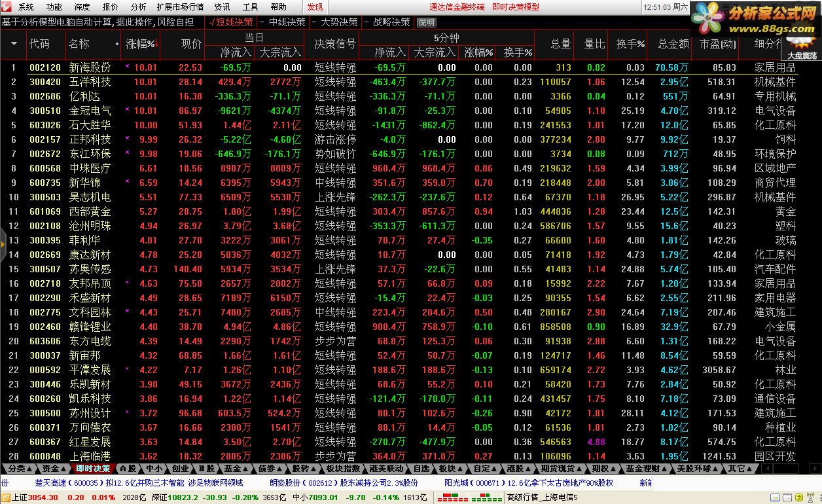Open the 深度 menu
The height and width of the screenshot is (504, 822).
point(82,7)
